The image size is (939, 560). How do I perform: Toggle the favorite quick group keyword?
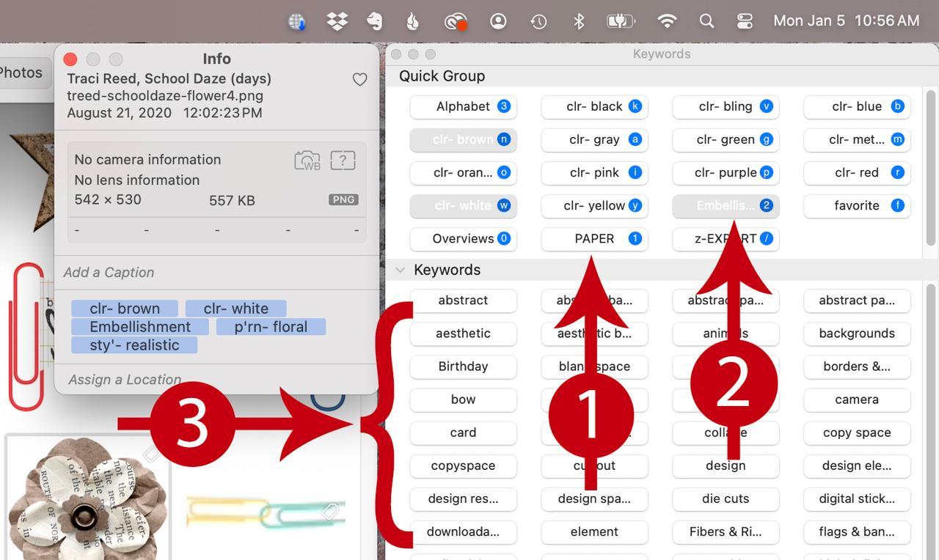pos(856,205)
